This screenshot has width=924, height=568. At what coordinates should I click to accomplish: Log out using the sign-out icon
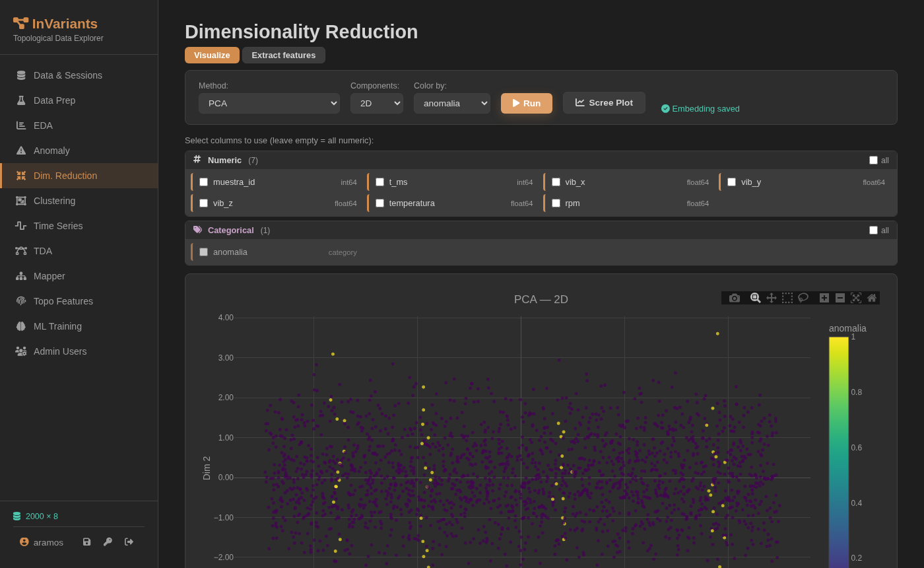coord(129,542)
